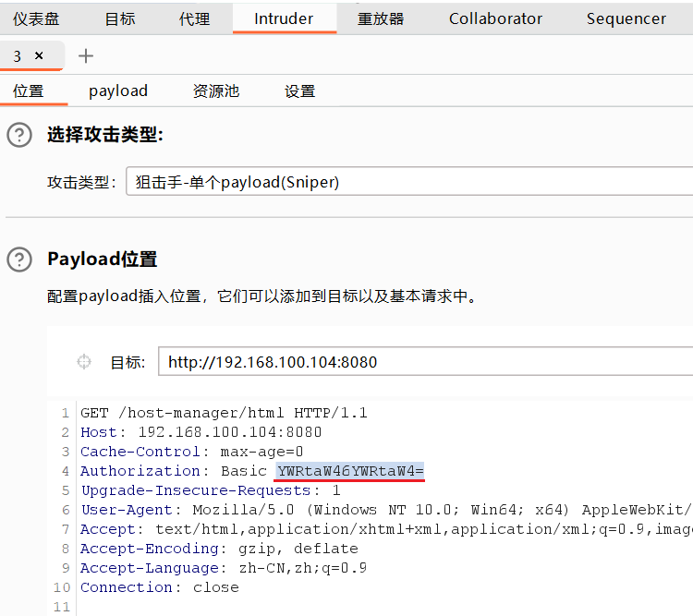The height and width of the screenshot is (616, 693).
Task: Click the highlighted Base64 authorization value
Action: [x=350, y=471]
